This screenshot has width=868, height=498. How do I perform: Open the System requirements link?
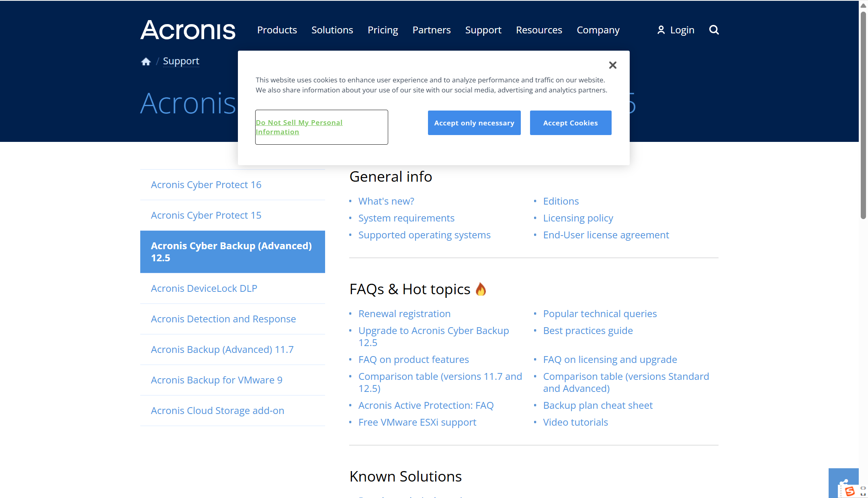tap(406, 218)
